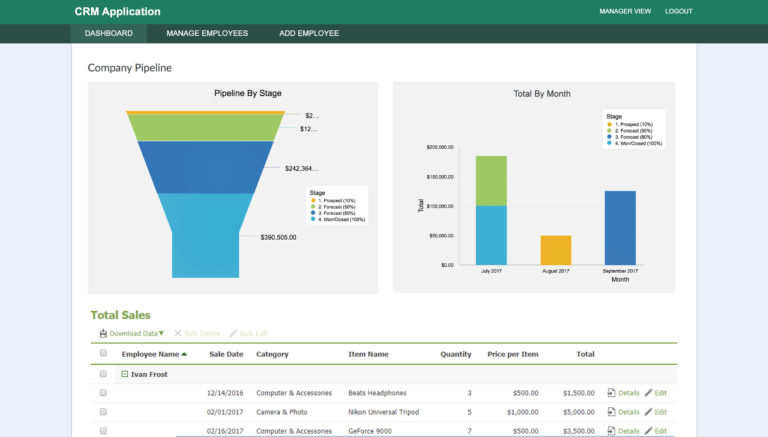Click the Won/Closed funnel segment
The height and width of the screenshot is (437, 768).
coord(205,235)
